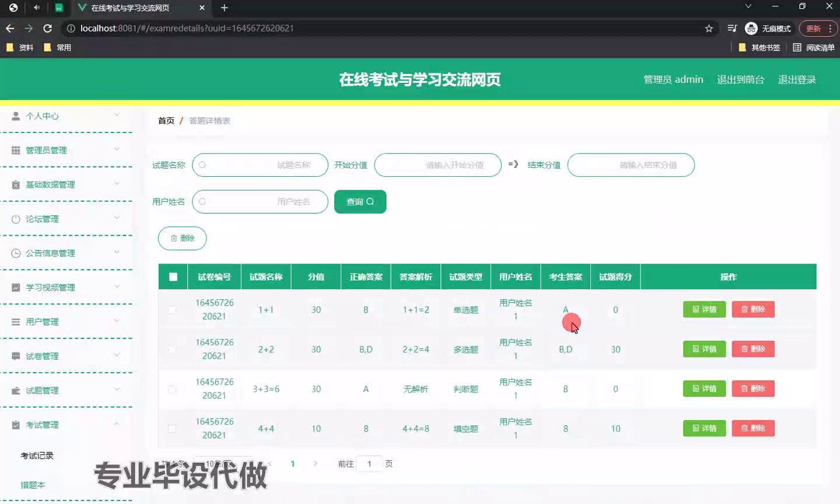Click the 公告信息管理 clock icon
The width and height of the screenshot is (840, 504).
16,253
